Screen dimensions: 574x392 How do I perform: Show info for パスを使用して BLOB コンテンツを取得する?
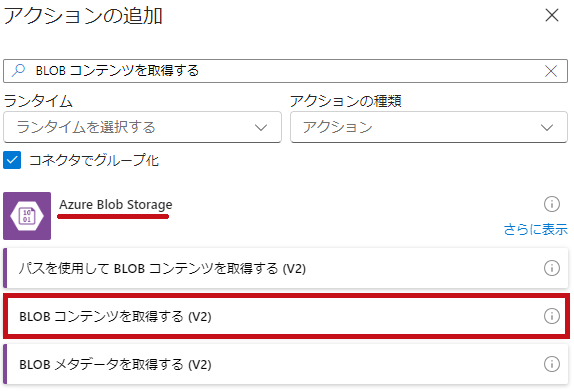(x=552, y=268)
